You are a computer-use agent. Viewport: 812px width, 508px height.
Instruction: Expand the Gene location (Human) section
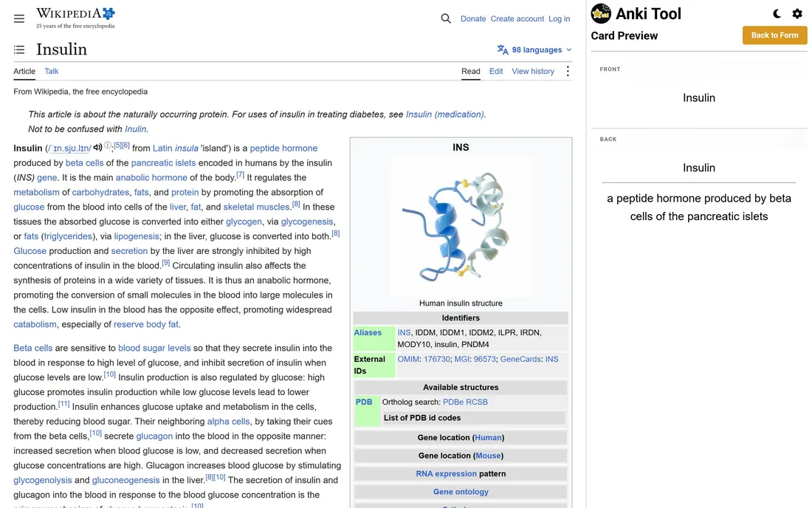coord(461,438)
